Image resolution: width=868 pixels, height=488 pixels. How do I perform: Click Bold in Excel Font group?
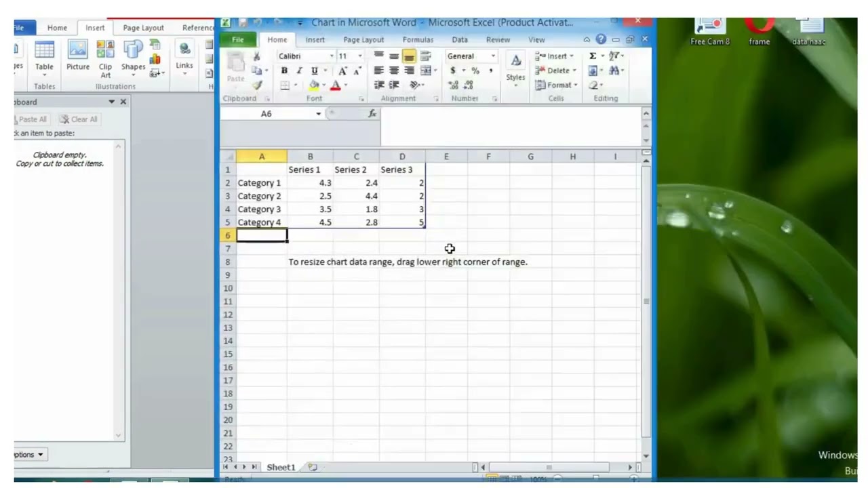284,70
